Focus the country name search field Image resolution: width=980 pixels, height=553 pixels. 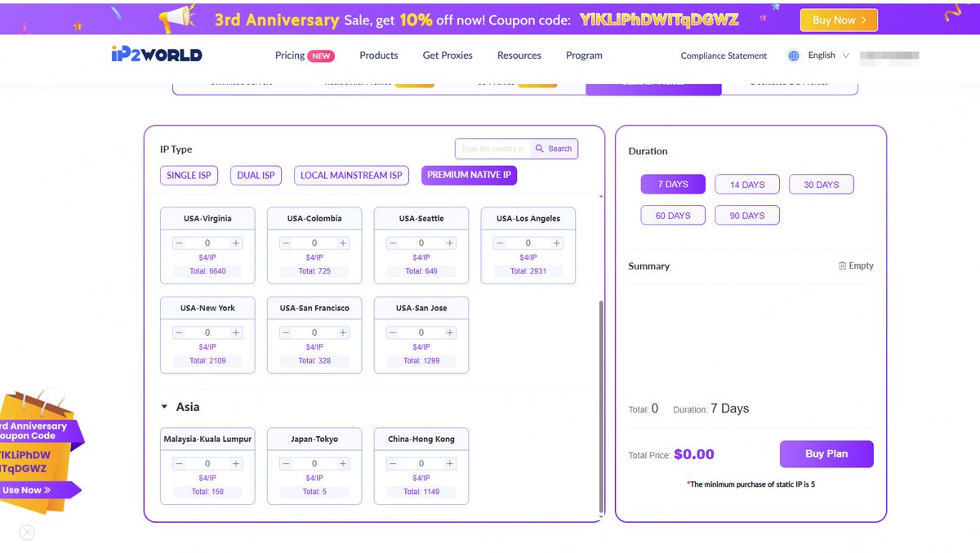tap(492, 149)
